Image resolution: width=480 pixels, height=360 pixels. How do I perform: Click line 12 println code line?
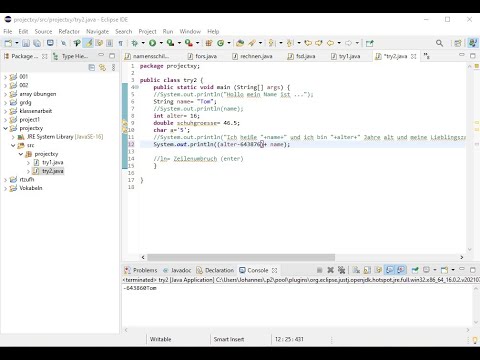coord(221,144)
